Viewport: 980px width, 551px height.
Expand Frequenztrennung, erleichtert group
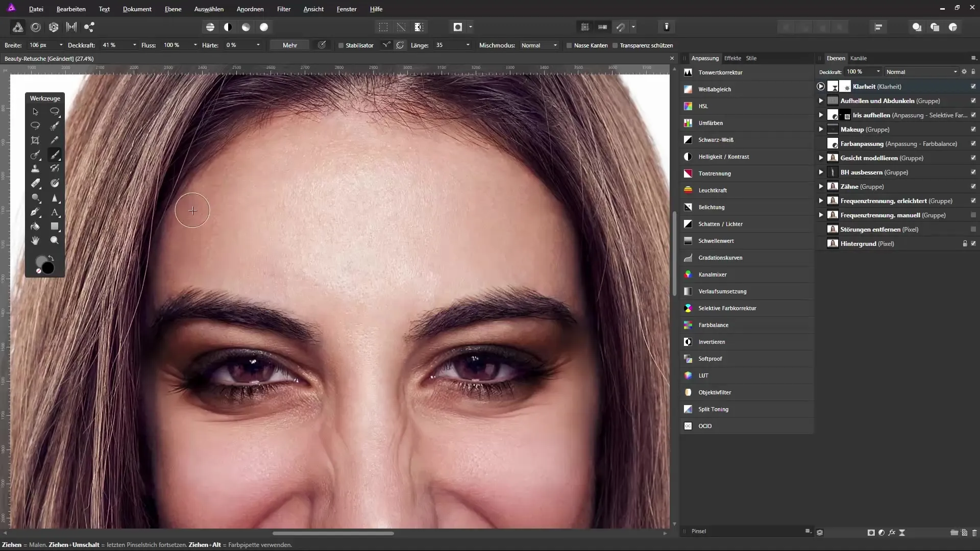click(x=821, y=201)
